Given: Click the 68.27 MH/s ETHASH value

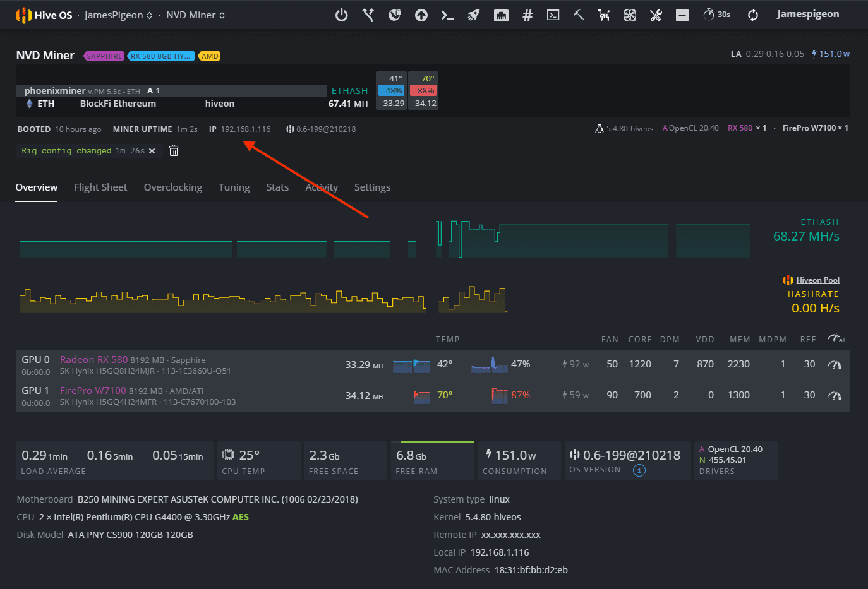Looking at the screenshot, I should 806,236.
